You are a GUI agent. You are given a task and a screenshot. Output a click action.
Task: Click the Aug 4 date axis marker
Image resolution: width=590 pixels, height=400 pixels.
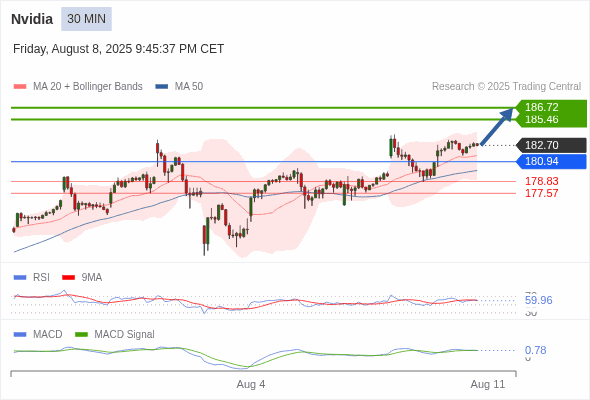[251, 384]
